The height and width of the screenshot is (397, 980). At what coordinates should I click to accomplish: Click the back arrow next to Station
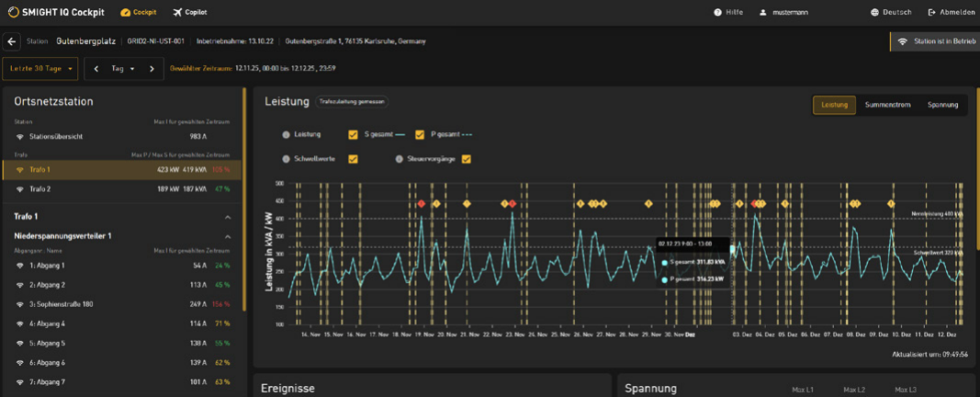(12, 41)
